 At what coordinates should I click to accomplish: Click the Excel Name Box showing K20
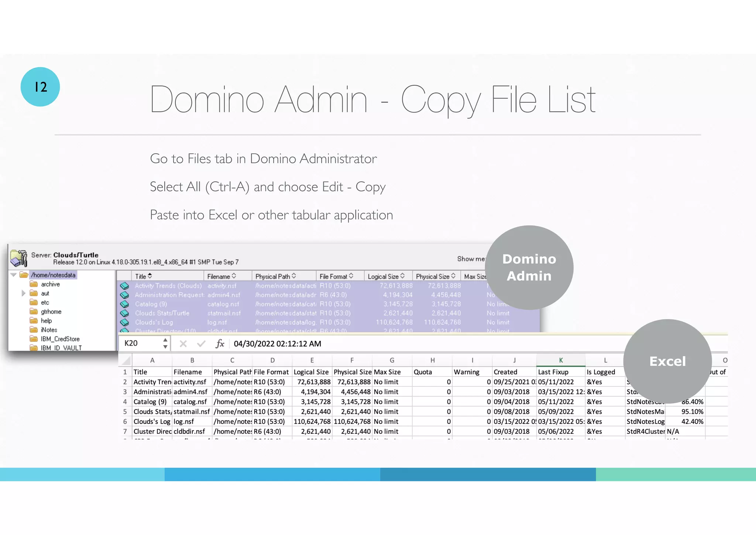(140, 344)
